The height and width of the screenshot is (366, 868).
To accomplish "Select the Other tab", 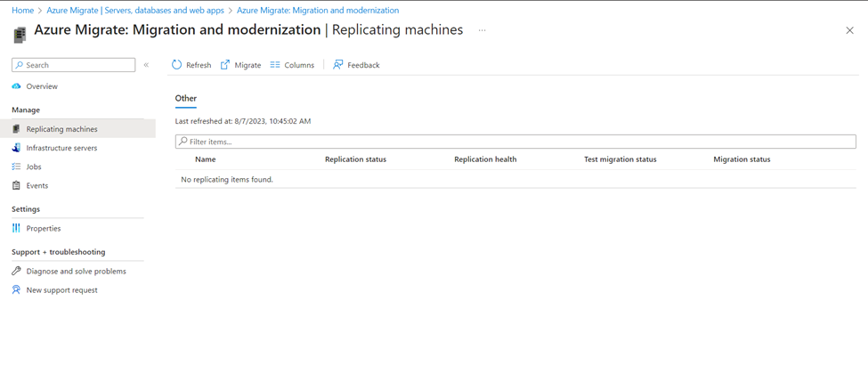I will pyautogui.click(x=186, y=99).
